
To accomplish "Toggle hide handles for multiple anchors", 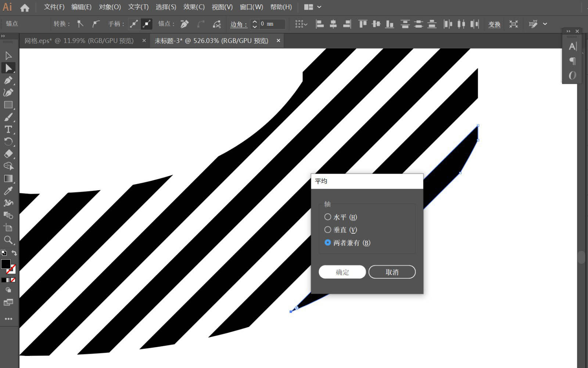I will 147,24.
